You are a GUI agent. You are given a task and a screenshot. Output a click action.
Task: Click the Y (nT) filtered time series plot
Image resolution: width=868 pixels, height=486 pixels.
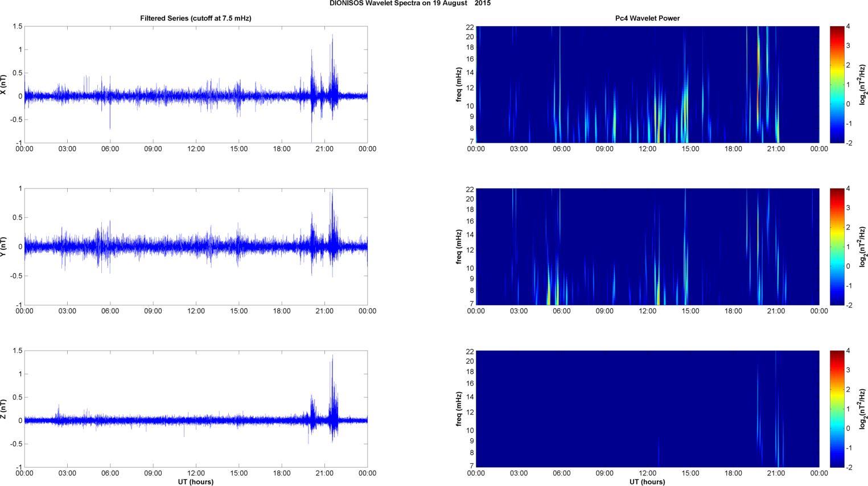[x=196, y=247]
